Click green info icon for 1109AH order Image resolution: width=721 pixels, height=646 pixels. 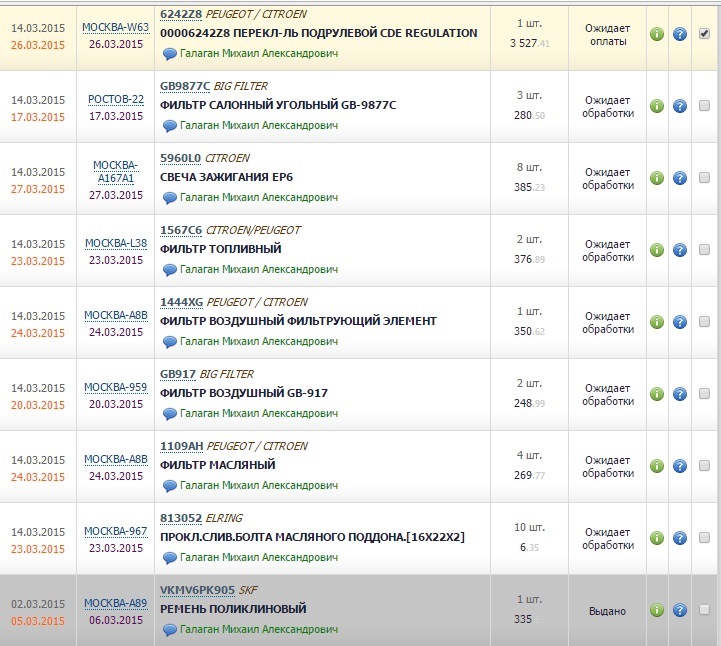[x=657, y=466]
